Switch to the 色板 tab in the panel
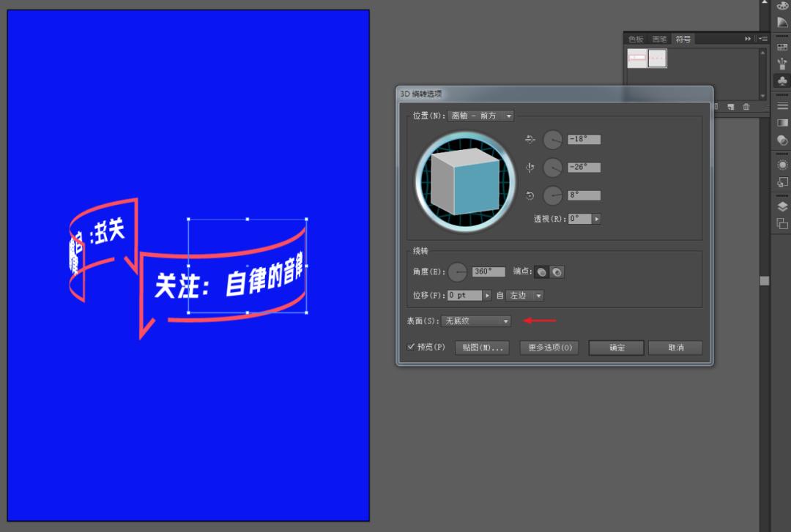Viewport: 791px width, 532px height. 636,39
